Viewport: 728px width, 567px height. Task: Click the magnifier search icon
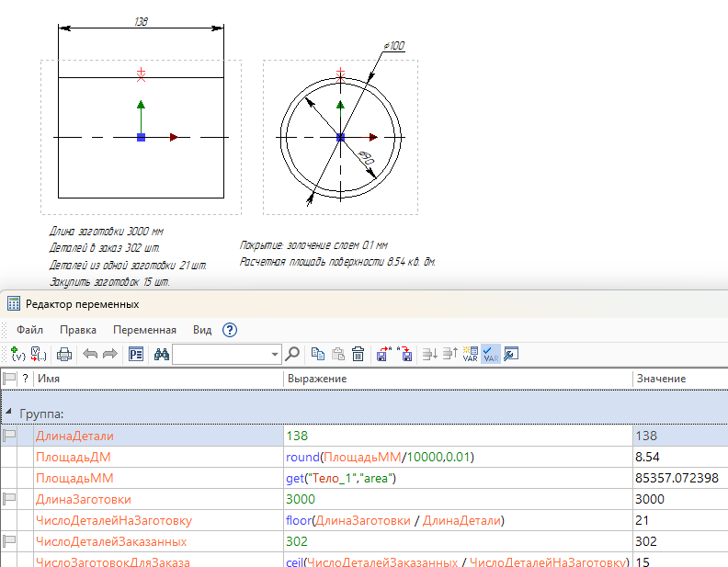coord(293,354)
